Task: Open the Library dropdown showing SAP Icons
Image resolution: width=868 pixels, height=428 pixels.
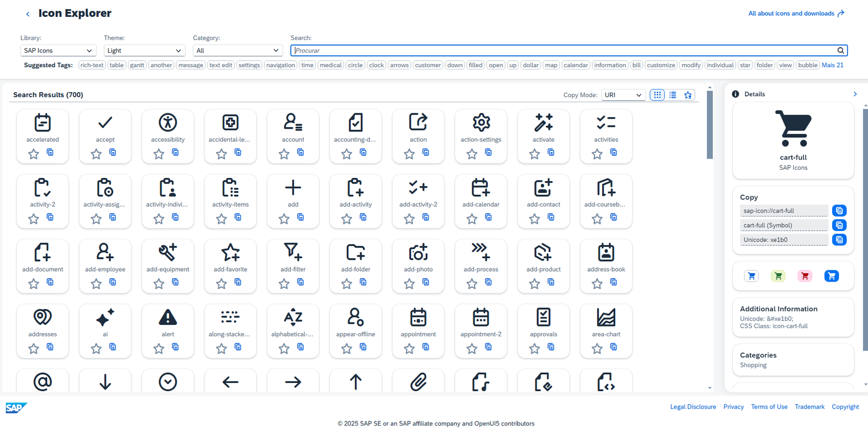Action: coord(58,50)
